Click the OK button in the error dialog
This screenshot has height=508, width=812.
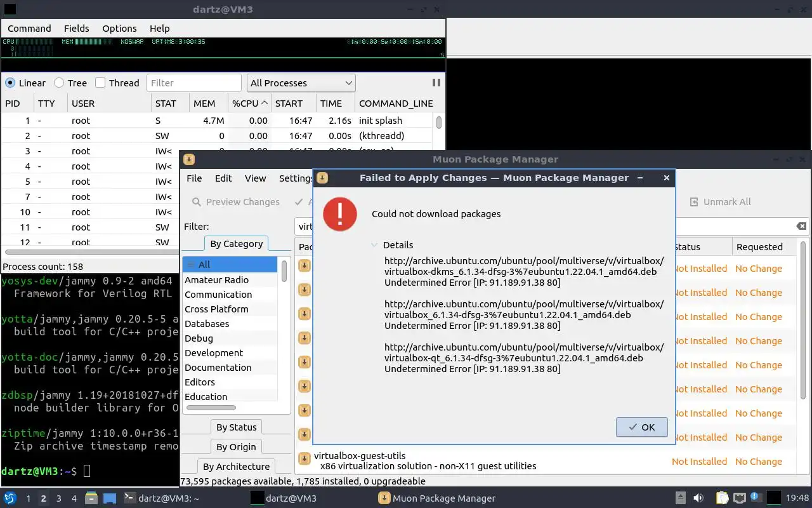641,427
